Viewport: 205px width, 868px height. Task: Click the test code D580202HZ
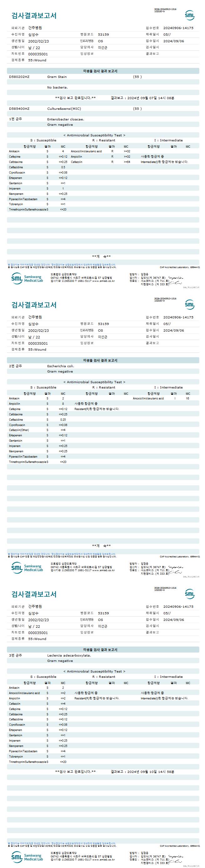pyautogui.click(x=19, y=77)
